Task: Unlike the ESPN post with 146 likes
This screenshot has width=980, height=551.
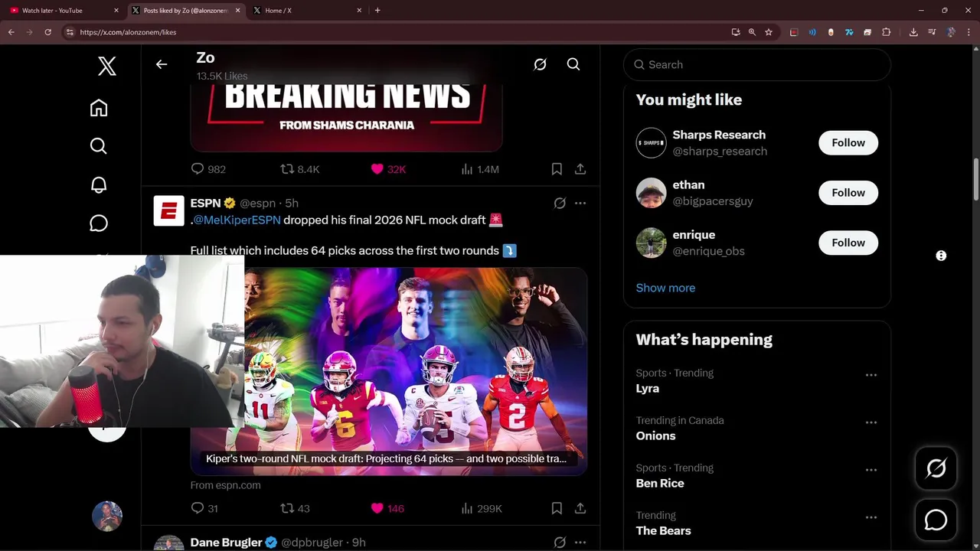Action: [387, 508]
